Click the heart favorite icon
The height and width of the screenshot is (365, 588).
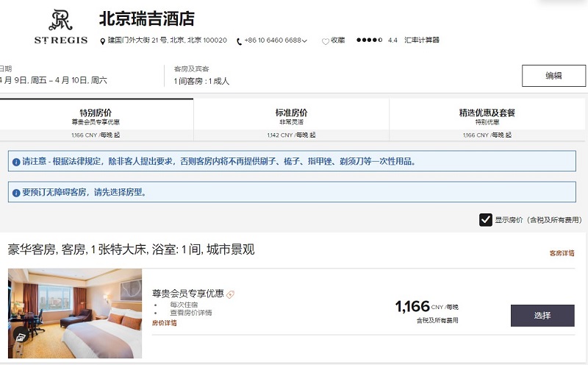325,41
